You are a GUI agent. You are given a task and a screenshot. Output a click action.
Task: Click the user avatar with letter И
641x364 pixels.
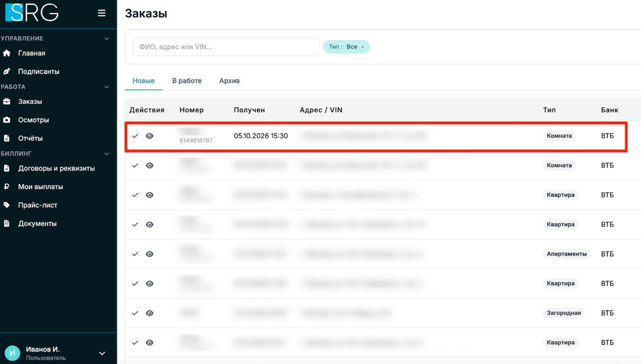13,353
